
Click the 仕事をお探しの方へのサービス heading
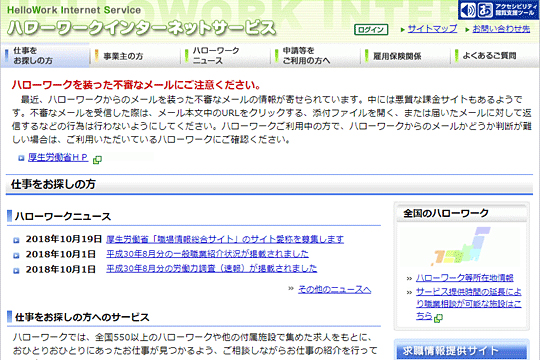[x=82, y=317]
